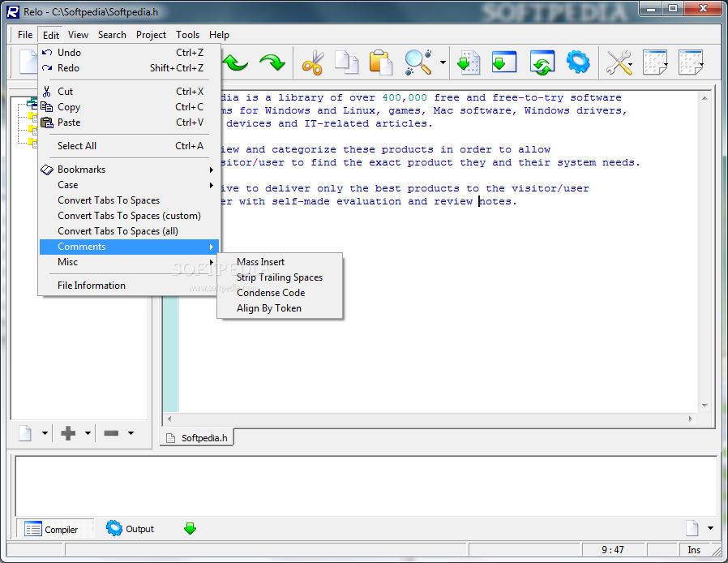Screen dimensions: 728x563
Task: Select Cut in the Edit menu
Action: 129,92
